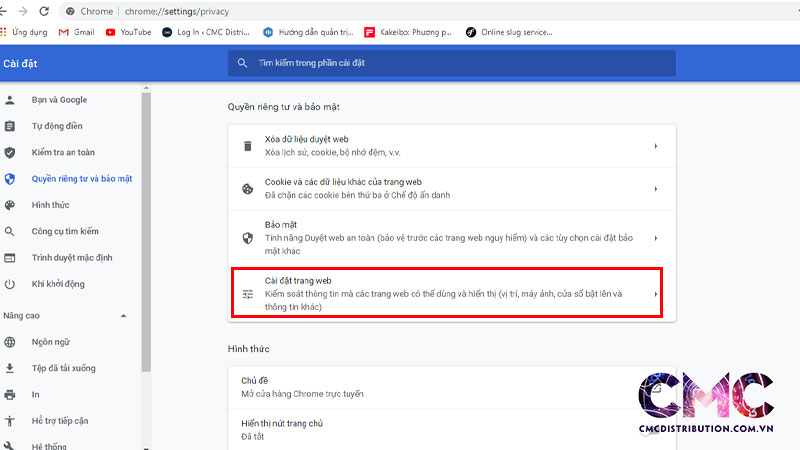This screenshot has width=800, height=450.
Task: Click the palette icon beside Hình thức
Action: tap(10, 205)
